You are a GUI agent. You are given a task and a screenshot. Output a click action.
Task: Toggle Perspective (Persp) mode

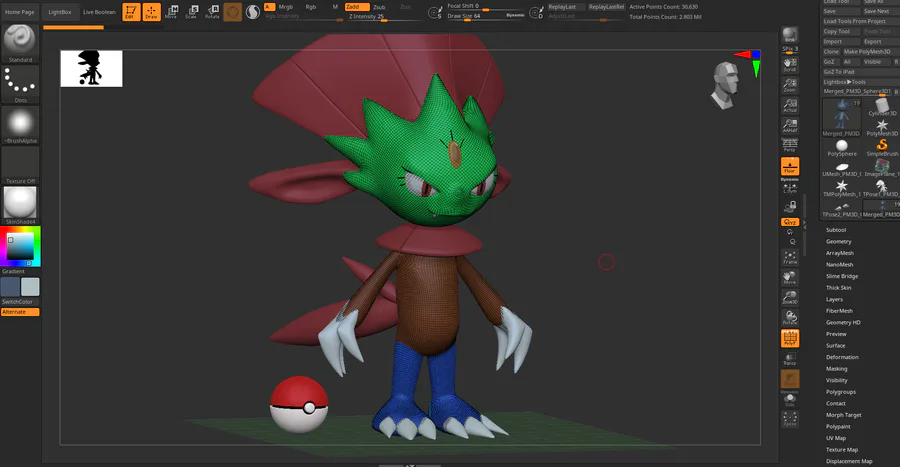point(790,145)
